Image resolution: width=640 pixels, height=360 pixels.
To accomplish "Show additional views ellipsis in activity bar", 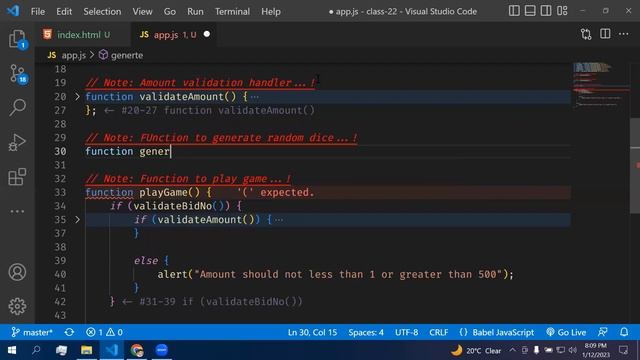I will [x=17, y=211].
